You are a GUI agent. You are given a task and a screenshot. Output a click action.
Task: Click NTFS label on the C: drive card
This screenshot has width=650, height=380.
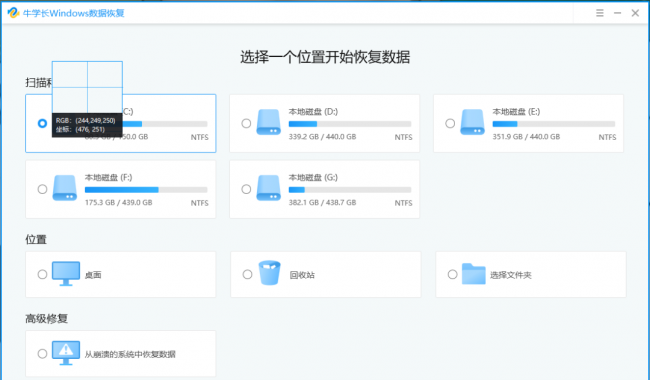(x=199, y=137)
